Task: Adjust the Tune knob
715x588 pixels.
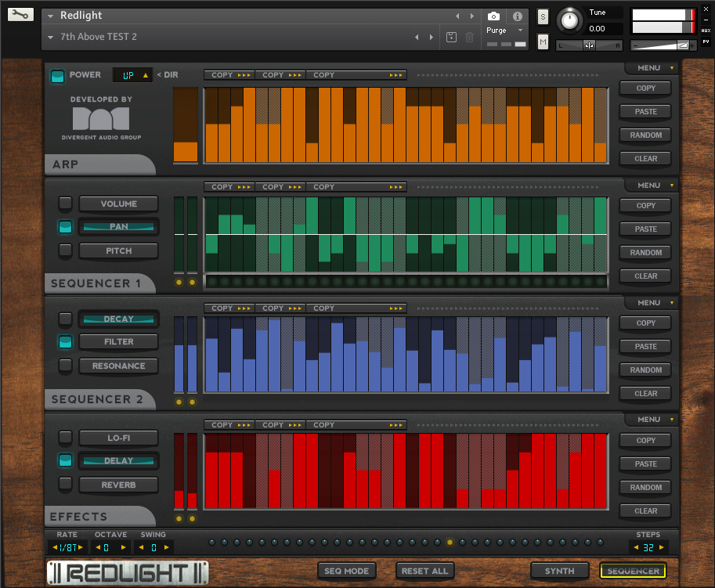Action: pyautogui.click(x=569, y=20)
